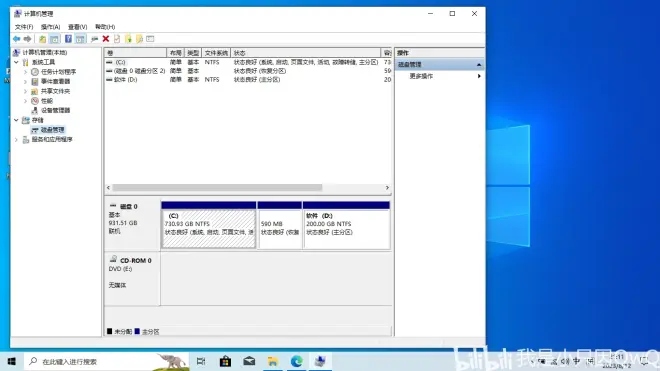Sort by the 文件系统 column header
Viewport: 660px width, 371px height.
[x=216, y=53]
